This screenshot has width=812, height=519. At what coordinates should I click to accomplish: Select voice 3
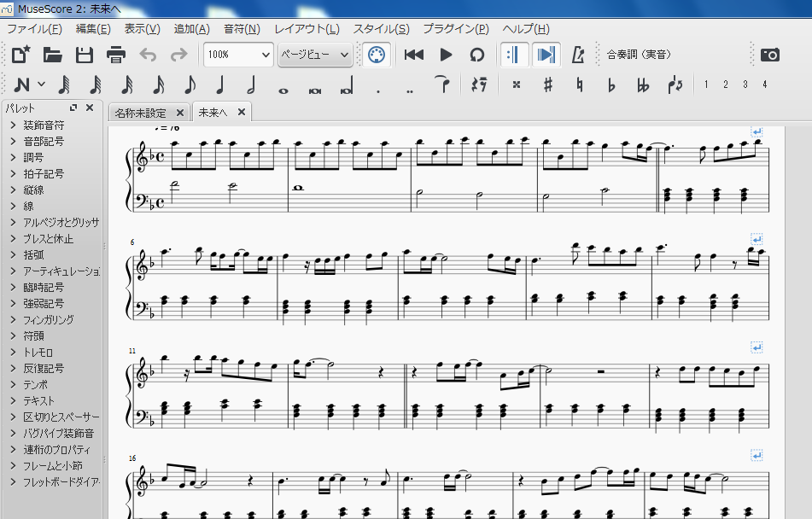click(x=745, y=85)
